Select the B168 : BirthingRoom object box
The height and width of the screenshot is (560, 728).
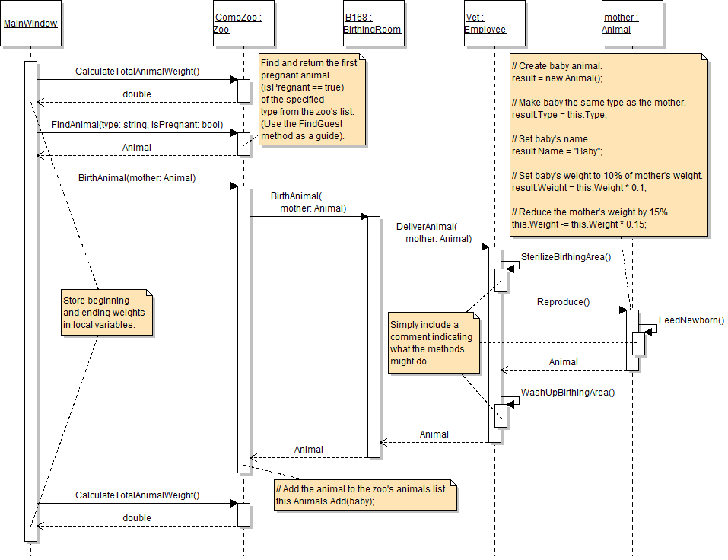click(x=374, y=24)
